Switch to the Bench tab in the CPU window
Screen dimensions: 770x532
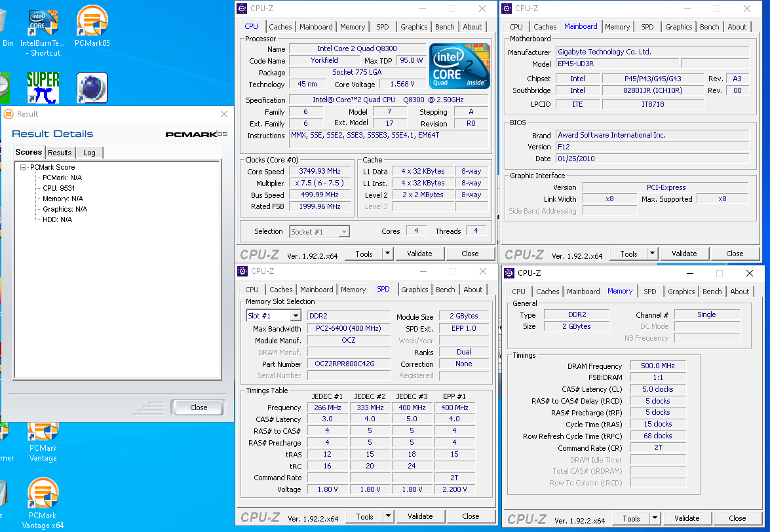445,27
